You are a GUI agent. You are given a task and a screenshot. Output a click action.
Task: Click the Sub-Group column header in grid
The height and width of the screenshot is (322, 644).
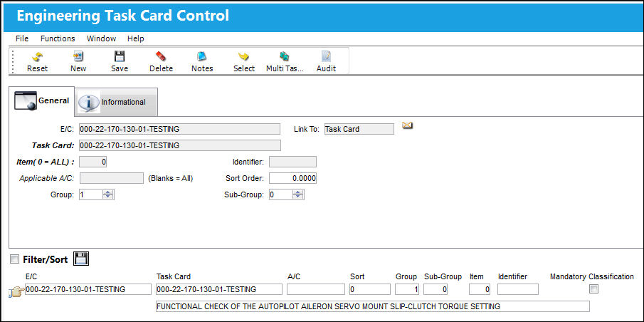point(443,276)
